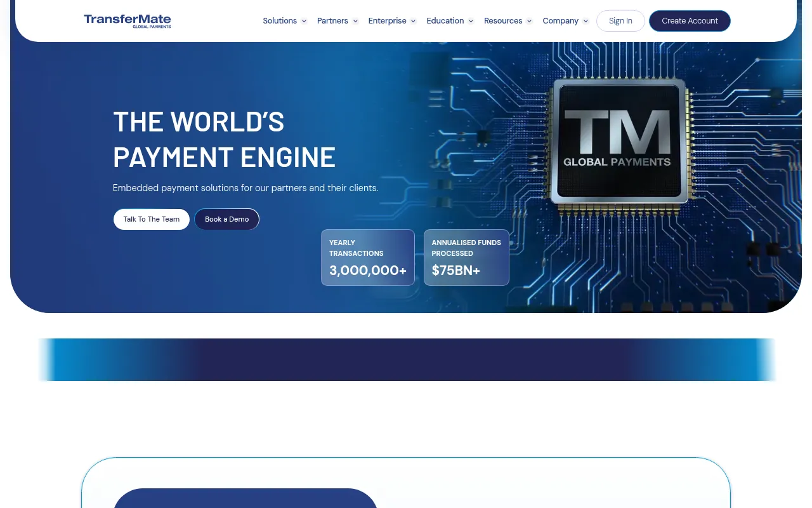Click the TransferMate Global Payments logo
This screenshot has width=812, height=508.
[x=128, y=21]
